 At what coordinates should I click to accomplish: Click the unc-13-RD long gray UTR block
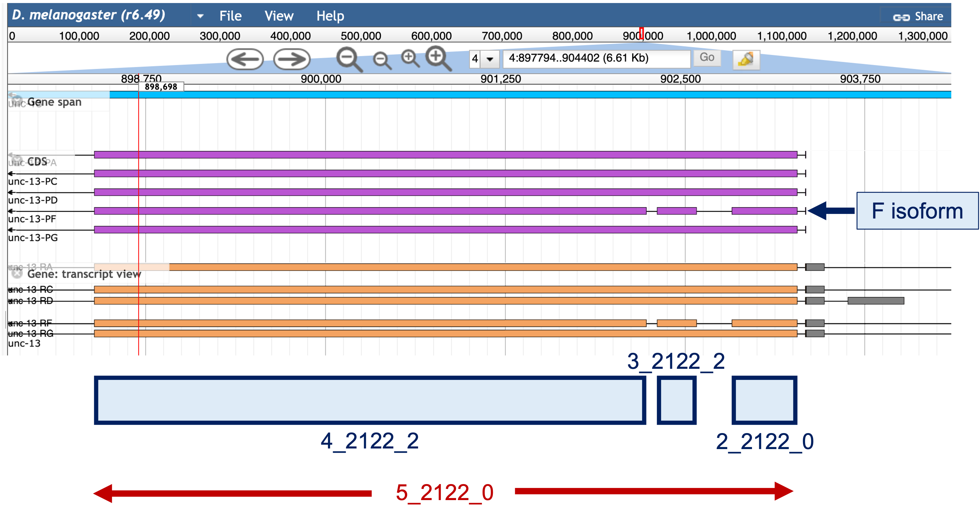[876, 301]
